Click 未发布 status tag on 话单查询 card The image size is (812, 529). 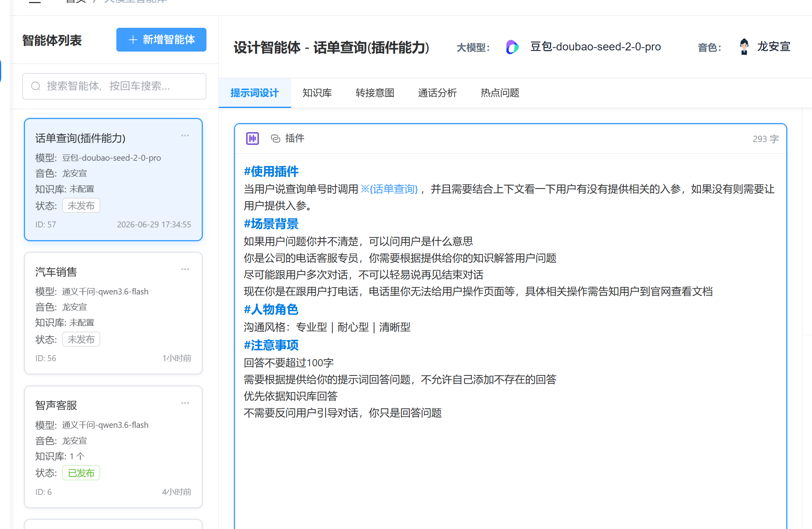tap(81, 206)
